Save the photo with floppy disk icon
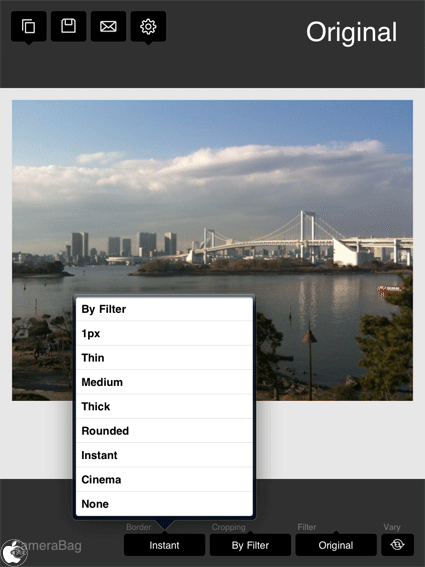 click(x=68, y=26)
